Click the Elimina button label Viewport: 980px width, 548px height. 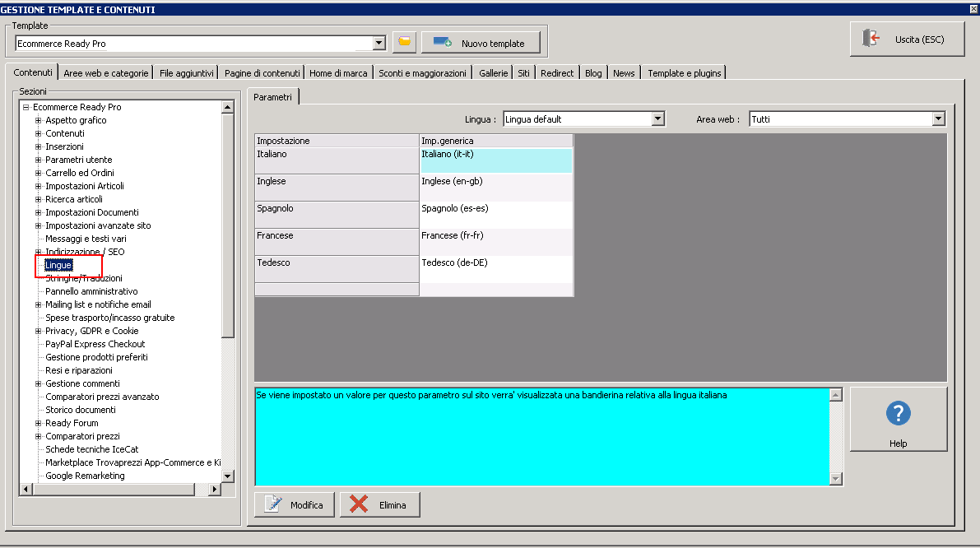(x=392, y=505)
